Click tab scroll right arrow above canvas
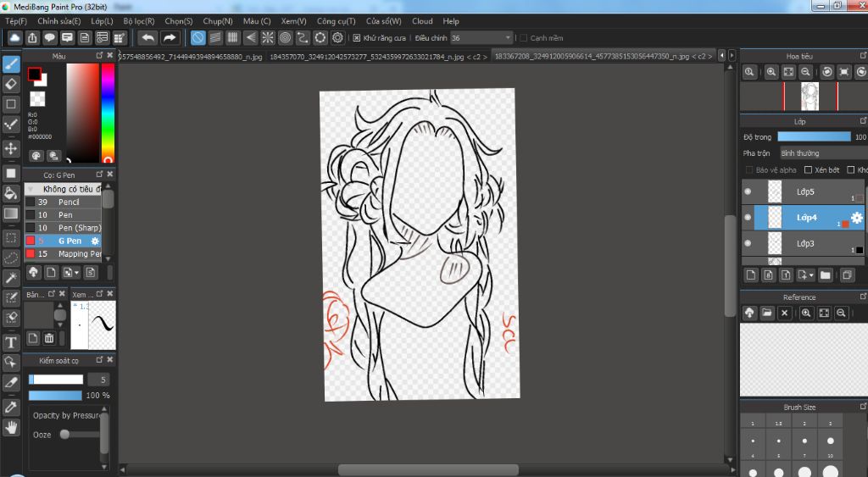868x477 pixels. pyautogui.click(x=732, y=55)
